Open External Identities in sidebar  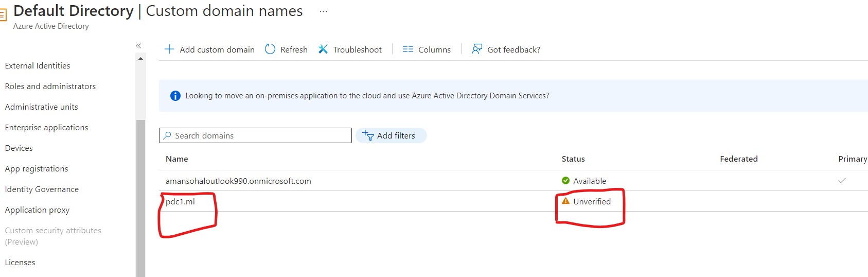[x=38, y=66]
